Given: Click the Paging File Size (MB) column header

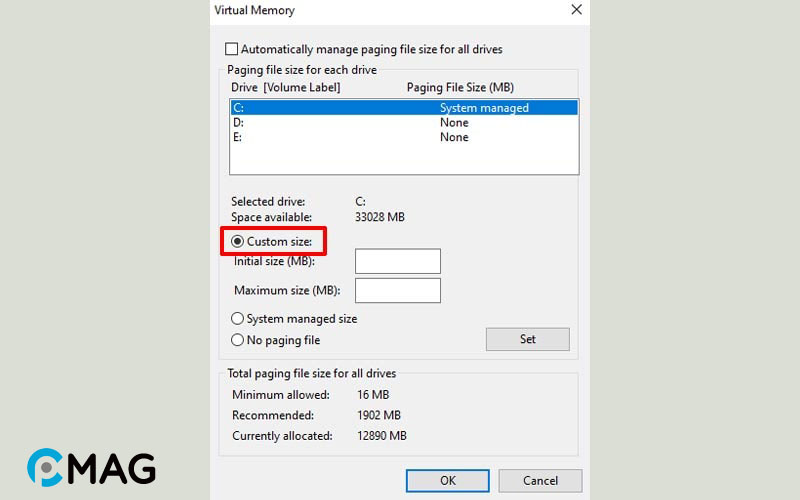Looking at the screenshot, I should pyautogui.click(x=460, y=88).
